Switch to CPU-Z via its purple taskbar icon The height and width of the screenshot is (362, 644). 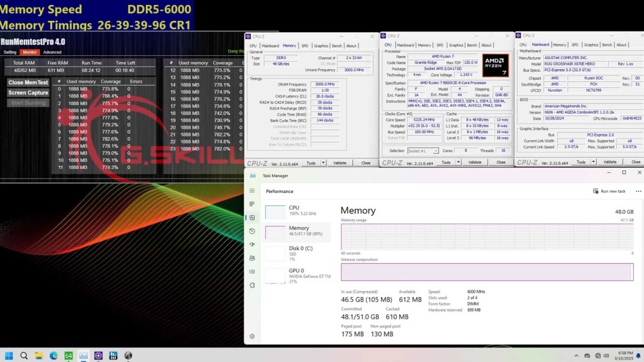[x=98, y=356]
